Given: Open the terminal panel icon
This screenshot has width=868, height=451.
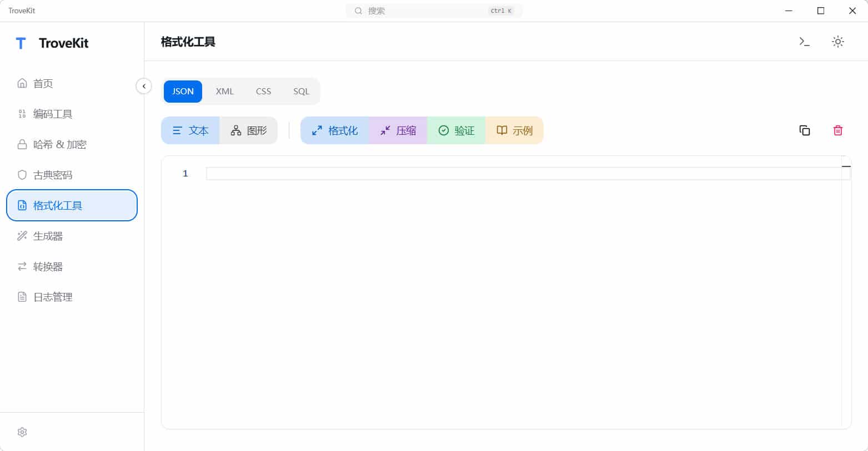Looking at the screenshot, I should (804, 41).
